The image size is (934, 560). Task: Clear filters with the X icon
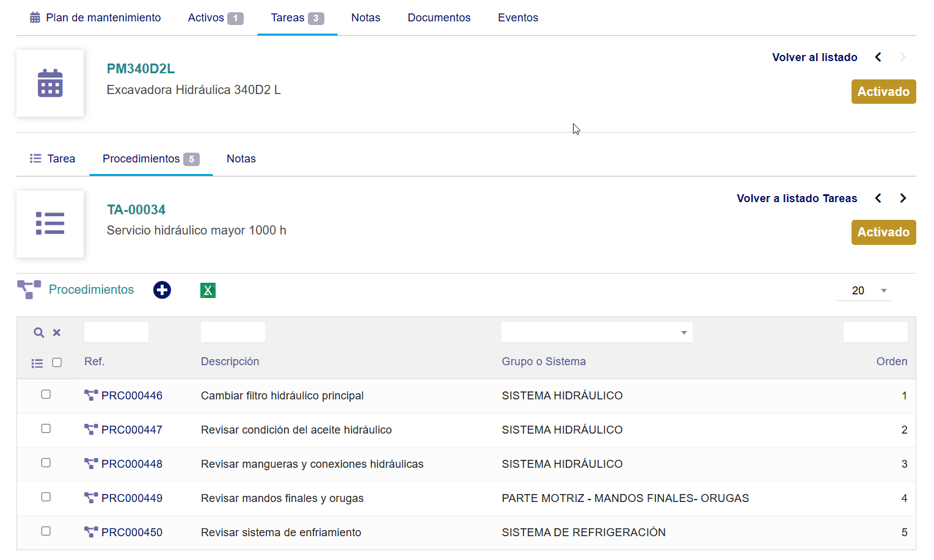(57, 332)
